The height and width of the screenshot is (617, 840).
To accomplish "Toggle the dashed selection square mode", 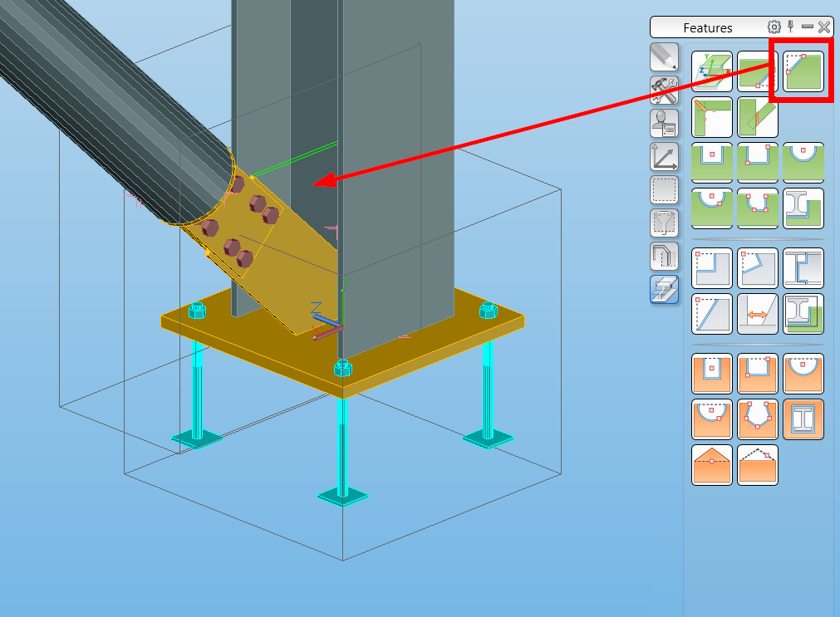I will pos(664,189).
